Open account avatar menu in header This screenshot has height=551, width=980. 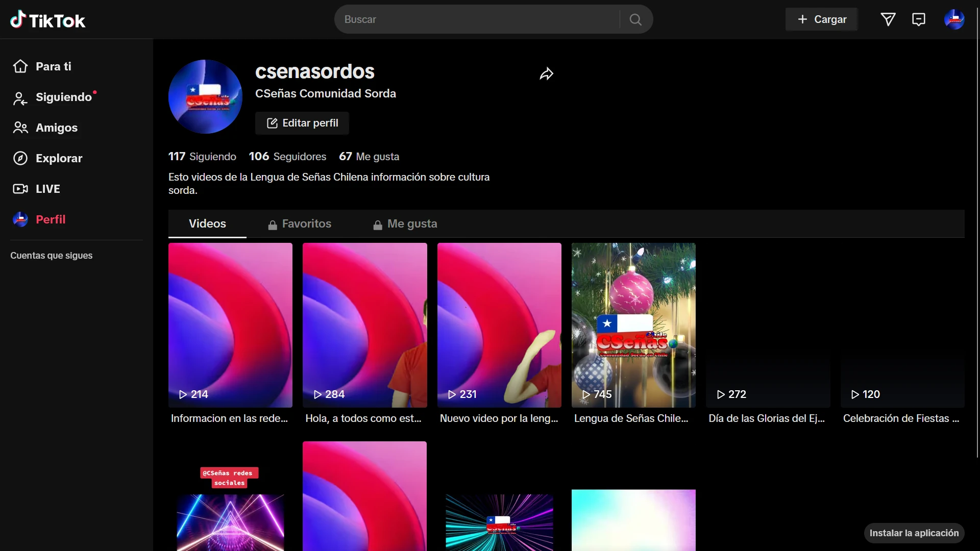point(954,19)
